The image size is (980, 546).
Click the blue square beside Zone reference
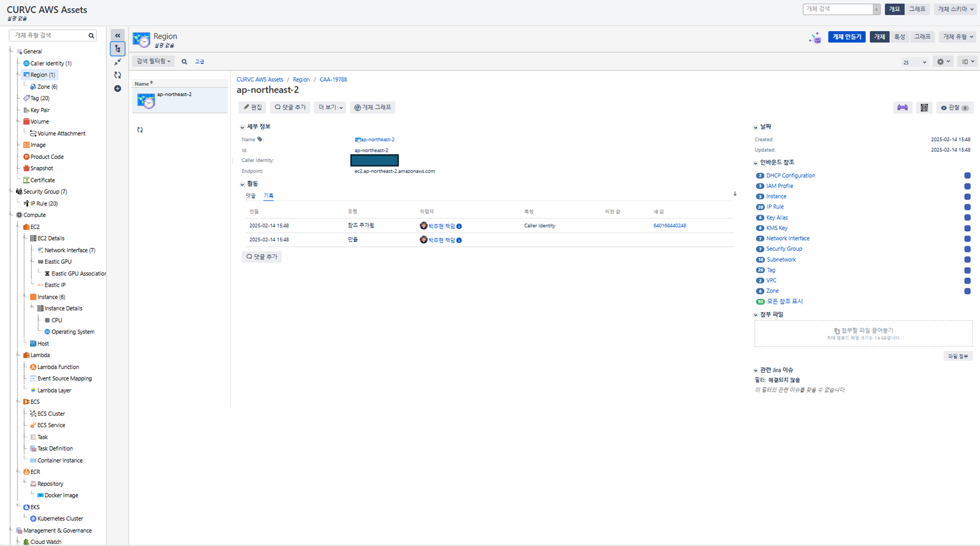(x=967, y=291)
